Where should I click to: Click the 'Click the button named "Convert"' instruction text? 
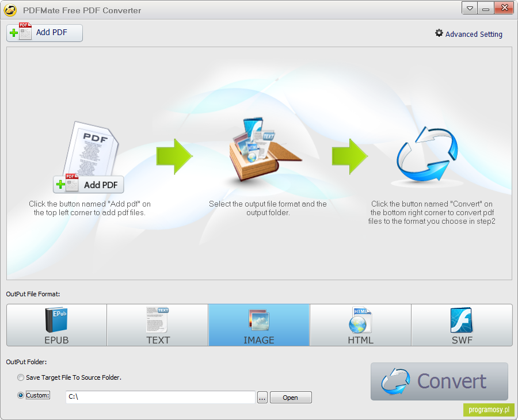point(432,212)
